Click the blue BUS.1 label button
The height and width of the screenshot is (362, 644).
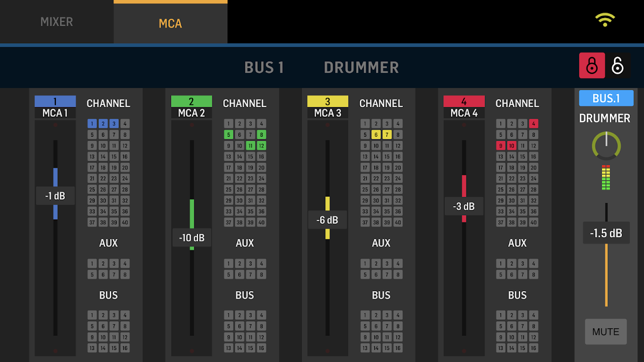[x=606, y=98]
